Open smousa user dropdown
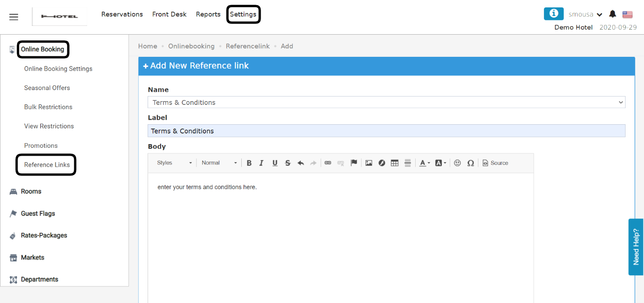644x303 pixels. tap(585, 14)
